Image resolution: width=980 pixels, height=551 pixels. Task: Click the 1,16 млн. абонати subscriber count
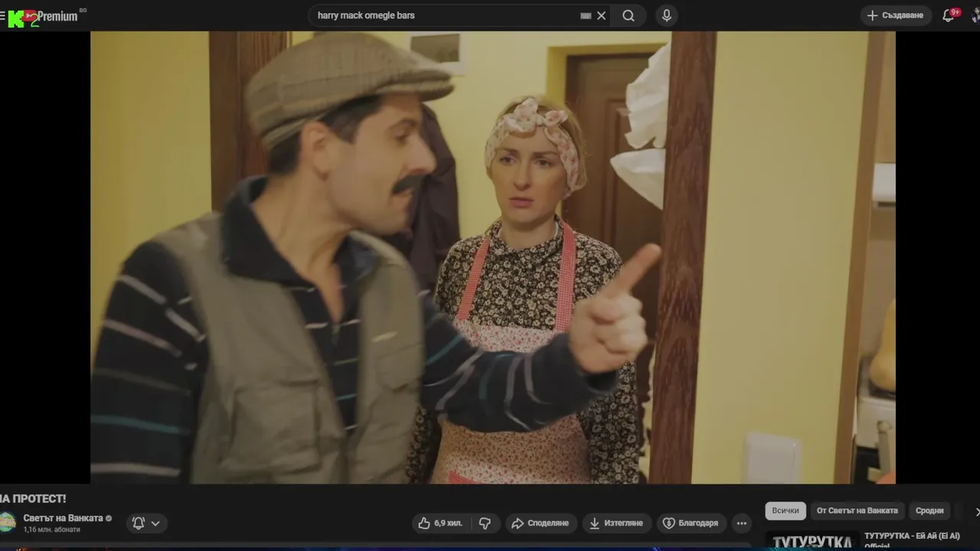51,530
